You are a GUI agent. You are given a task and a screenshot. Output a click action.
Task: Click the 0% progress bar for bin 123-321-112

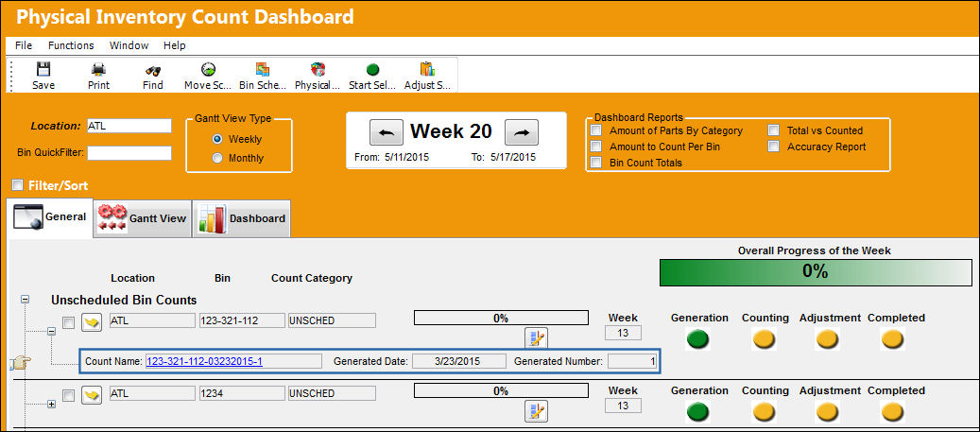501,318
